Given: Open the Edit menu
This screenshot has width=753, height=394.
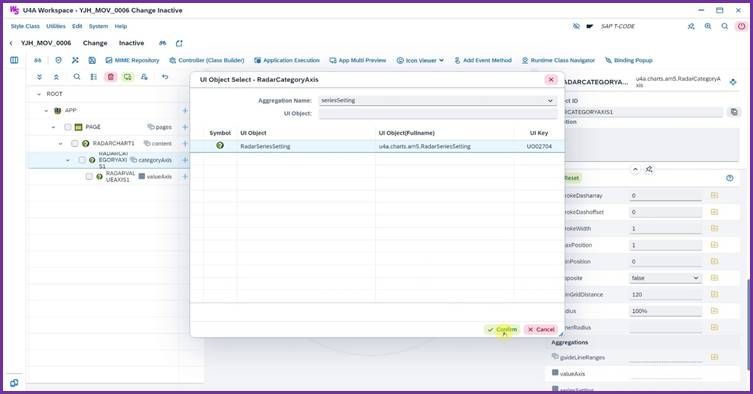Looking at the screenshot, I should (77, 26).
